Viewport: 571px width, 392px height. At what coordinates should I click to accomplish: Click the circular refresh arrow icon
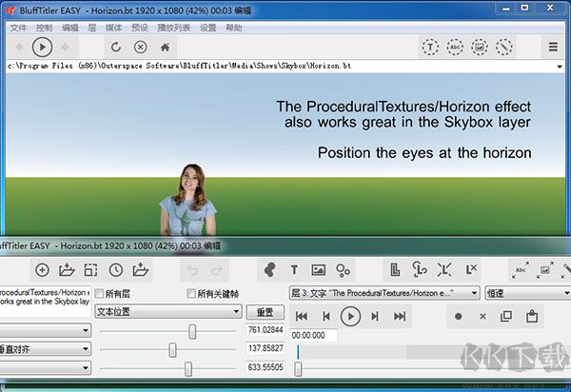[116, 47]
